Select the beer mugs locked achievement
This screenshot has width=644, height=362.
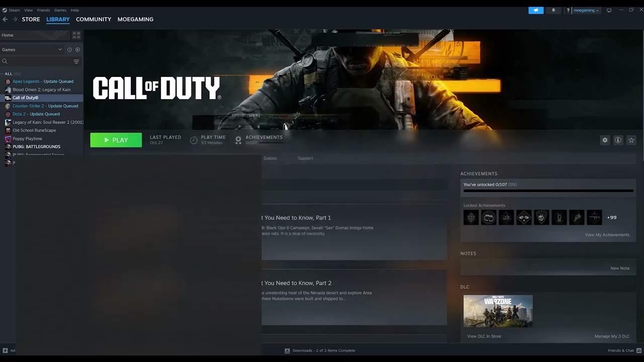[489, 217]
